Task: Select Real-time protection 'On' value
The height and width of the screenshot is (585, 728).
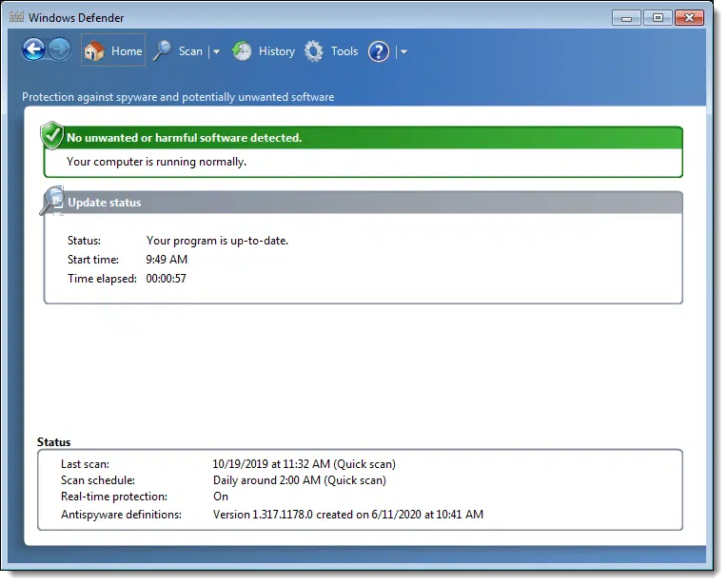Action: point(221,497)
